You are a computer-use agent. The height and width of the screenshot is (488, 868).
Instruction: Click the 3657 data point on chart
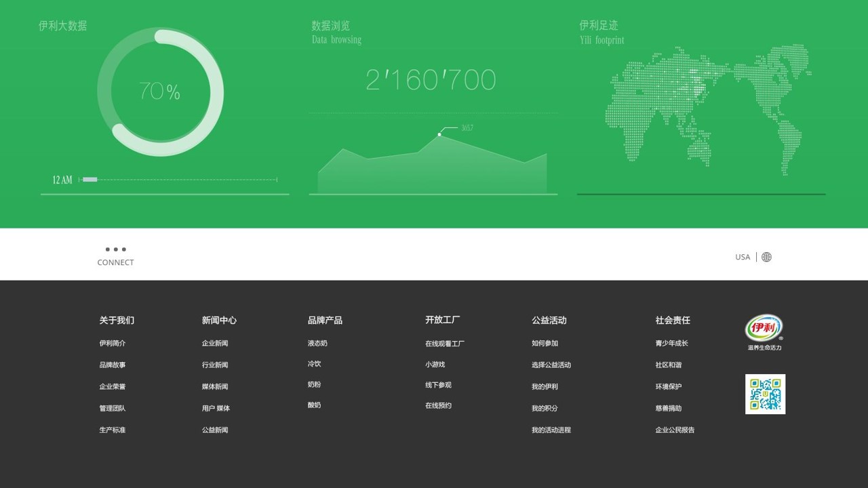point(439,134)
